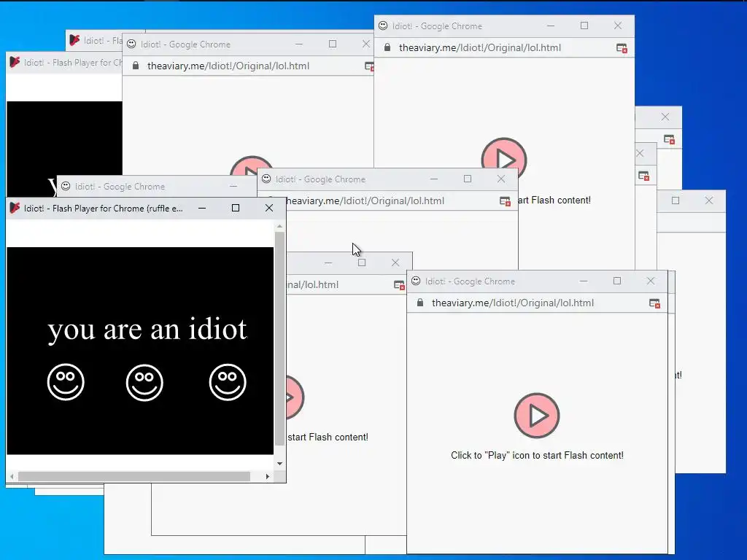This screenshot has height=560, width=747.
Task: Maximize the top-middle Chrome window
Action: (333, 44)
